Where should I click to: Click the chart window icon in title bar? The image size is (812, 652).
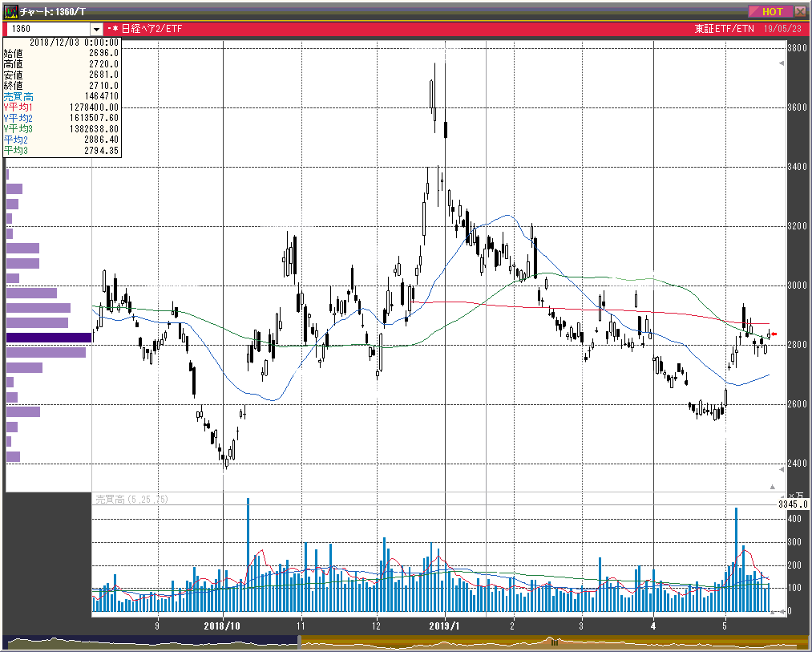[10, 11]
